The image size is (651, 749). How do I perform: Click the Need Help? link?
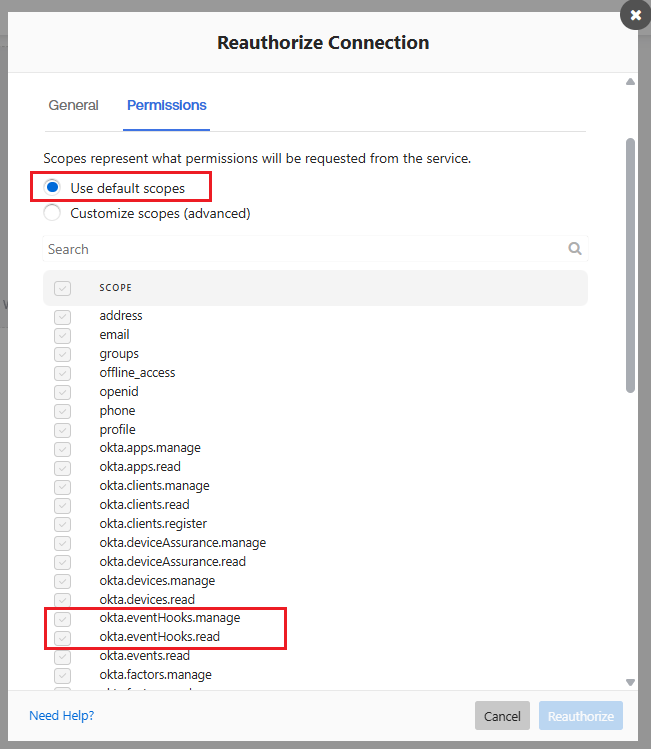pyautogui.click(x=62, y=715)
